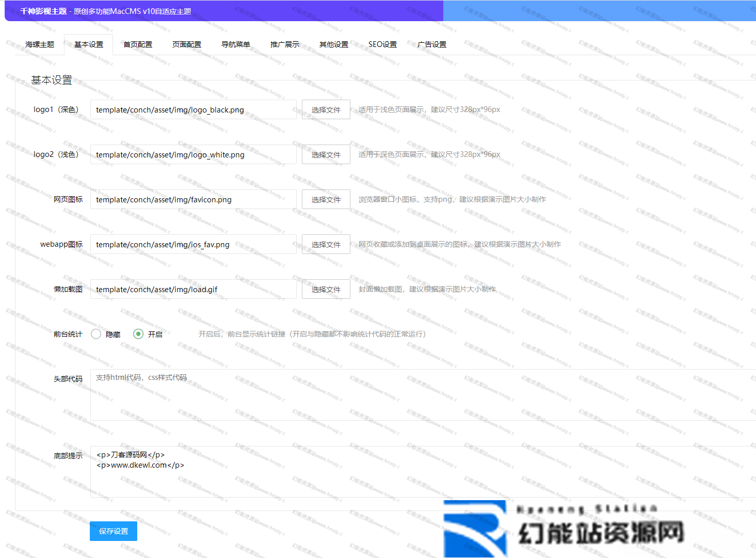Click inside the 底部提示 textarea
Image resolution: width=756 pixels, height=558 pixels.
423,472
